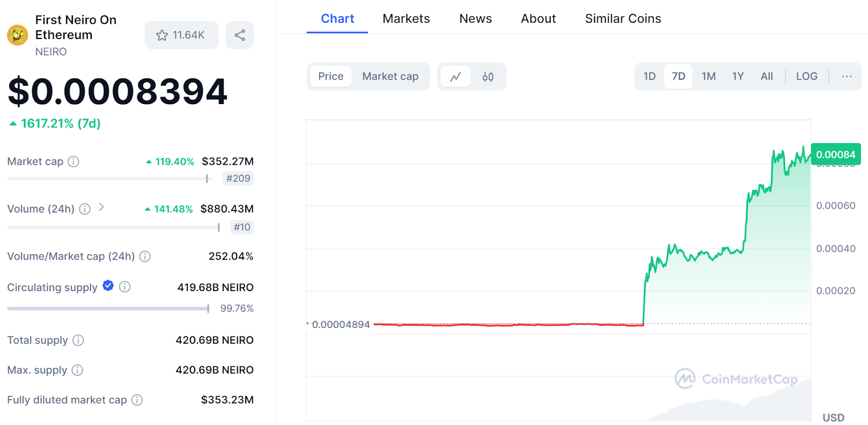Open the Markets tab
The height and width of the screenshot is (425, 868).
click(x=406, y=19)
